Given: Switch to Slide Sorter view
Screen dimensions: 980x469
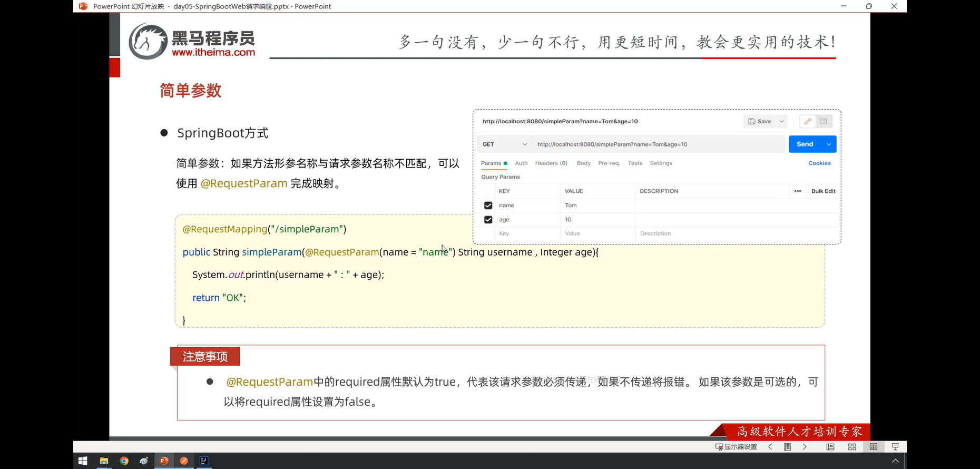Looking at the screenshot, I should (852, 447).
